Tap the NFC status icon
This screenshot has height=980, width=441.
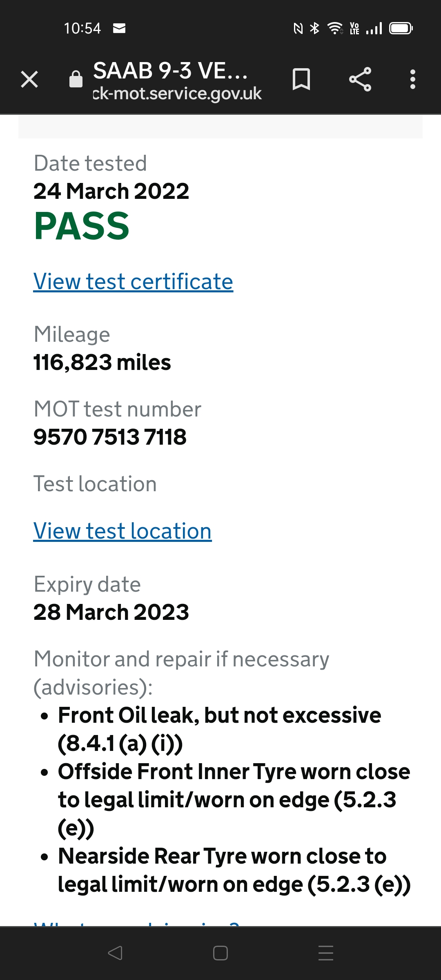tap(298, 28)
